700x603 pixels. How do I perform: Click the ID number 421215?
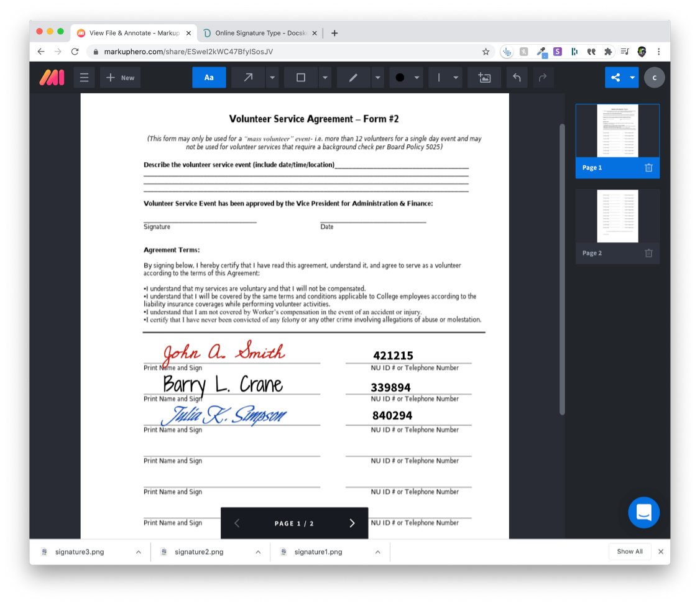393,356
